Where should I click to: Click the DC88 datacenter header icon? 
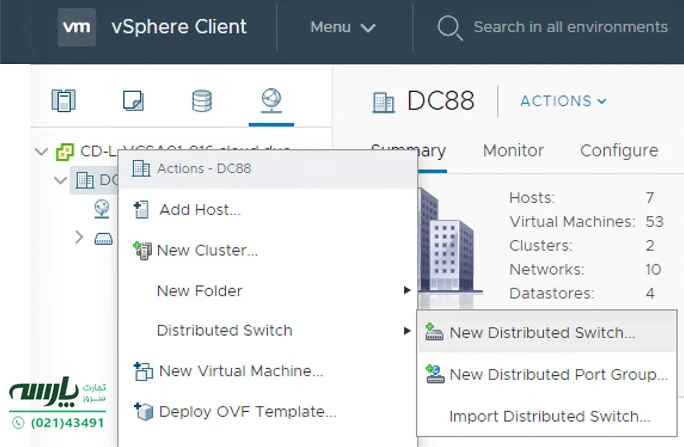[383, 102]
